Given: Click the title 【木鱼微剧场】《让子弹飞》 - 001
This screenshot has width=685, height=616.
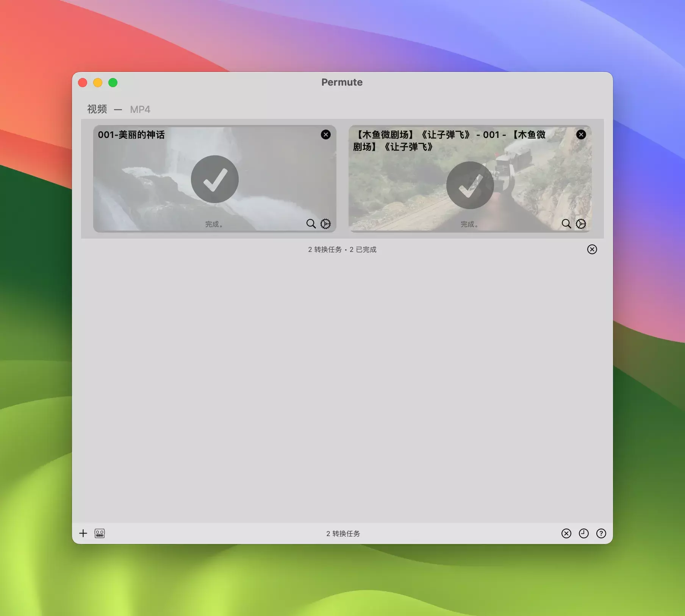Looking at the screenshot, I should [x=449, y=141].
